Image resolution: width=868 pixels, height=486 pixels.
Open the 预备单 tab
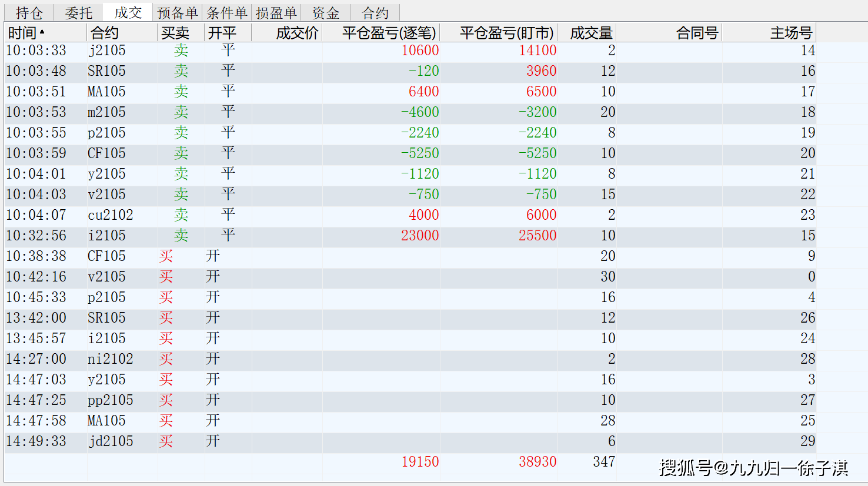coord(178,13)
